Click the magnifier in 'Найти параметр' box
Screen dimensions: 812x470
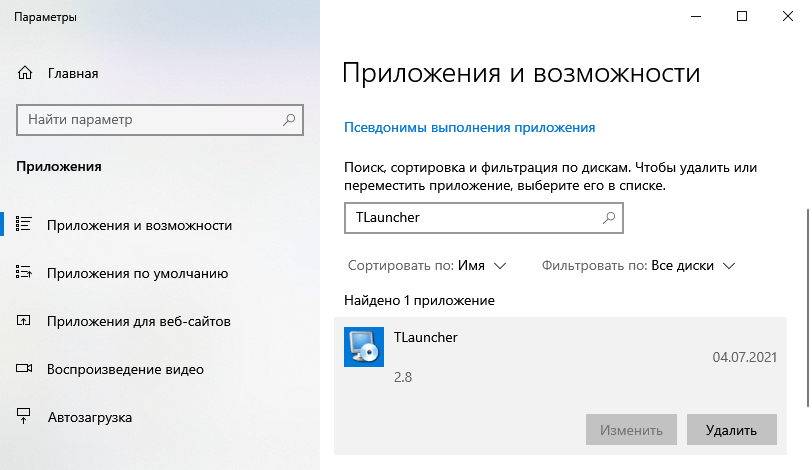[x=289, y=120]
